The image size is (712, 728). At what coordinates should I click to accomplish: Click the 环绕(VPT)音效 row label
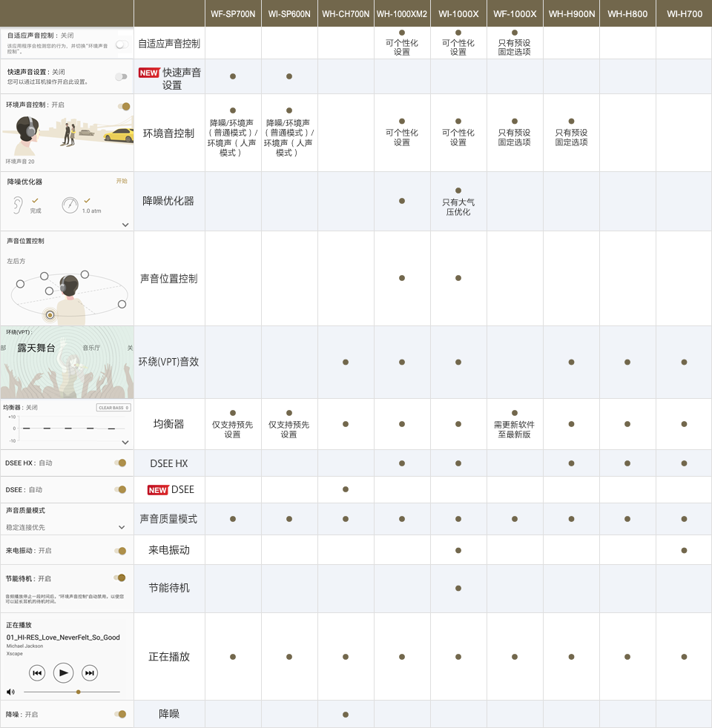pyautogui.click(x=168, y=362)
